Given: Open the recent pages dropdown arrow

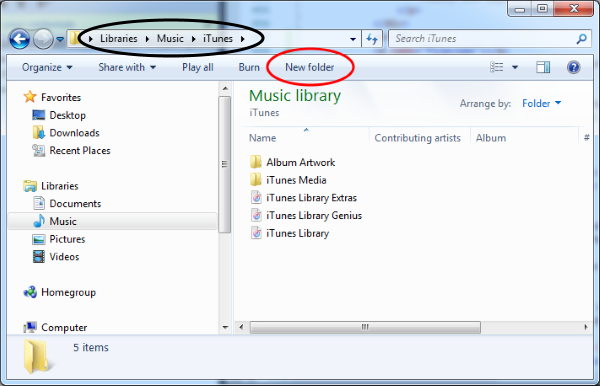Looking at the screenshot, I should coord(60,39).
